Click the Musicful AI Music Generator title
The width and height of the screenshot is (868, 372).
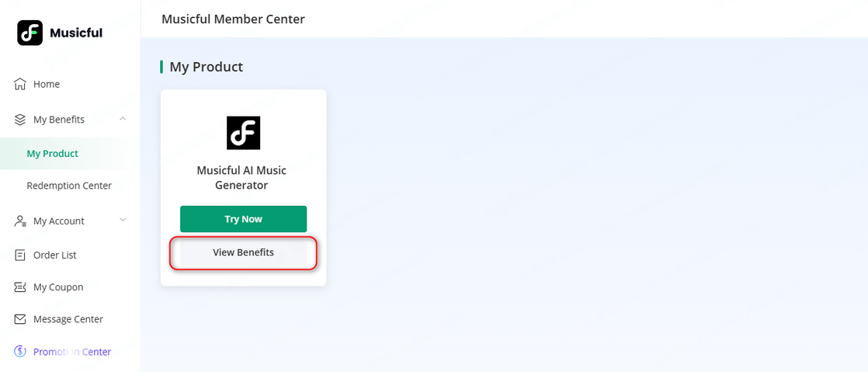tap(242, 178)
